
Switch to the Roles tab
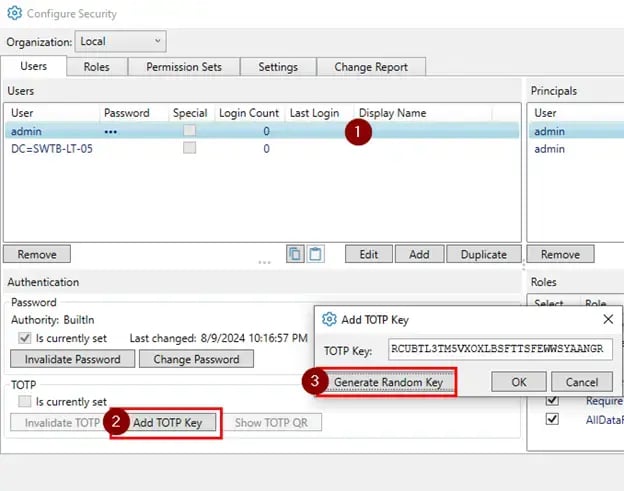coord(97,67)
